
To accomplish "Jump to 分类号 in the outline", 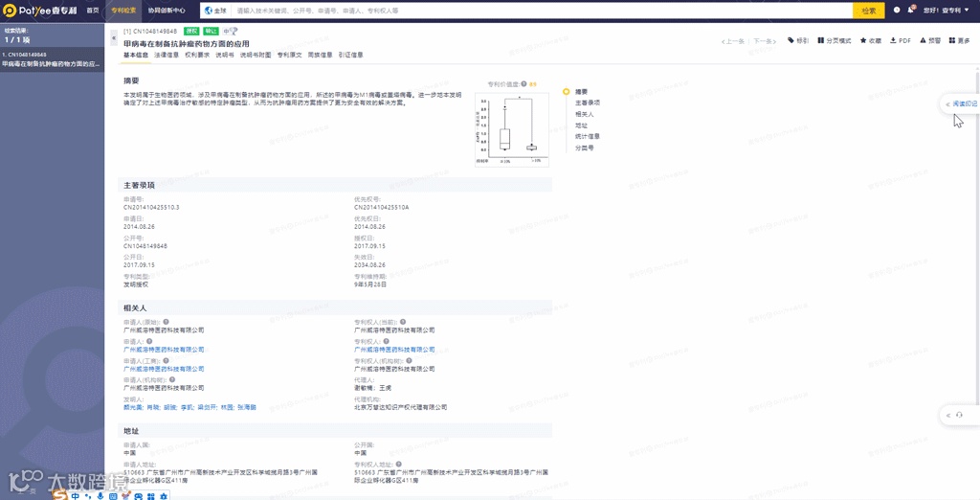I will coord(585,148).
